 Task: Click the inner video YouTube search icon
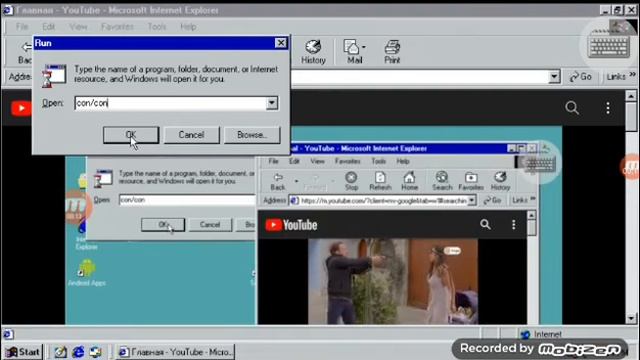[485, 224]
